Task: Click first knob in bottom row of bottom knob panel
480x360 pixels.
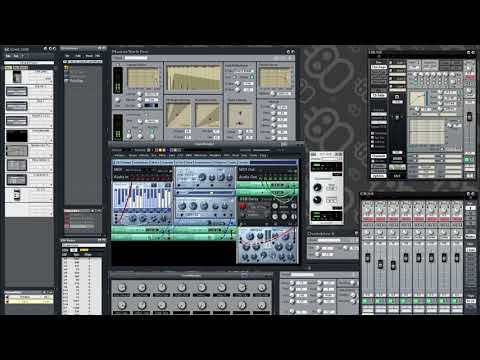Action: tap(122, 305)
